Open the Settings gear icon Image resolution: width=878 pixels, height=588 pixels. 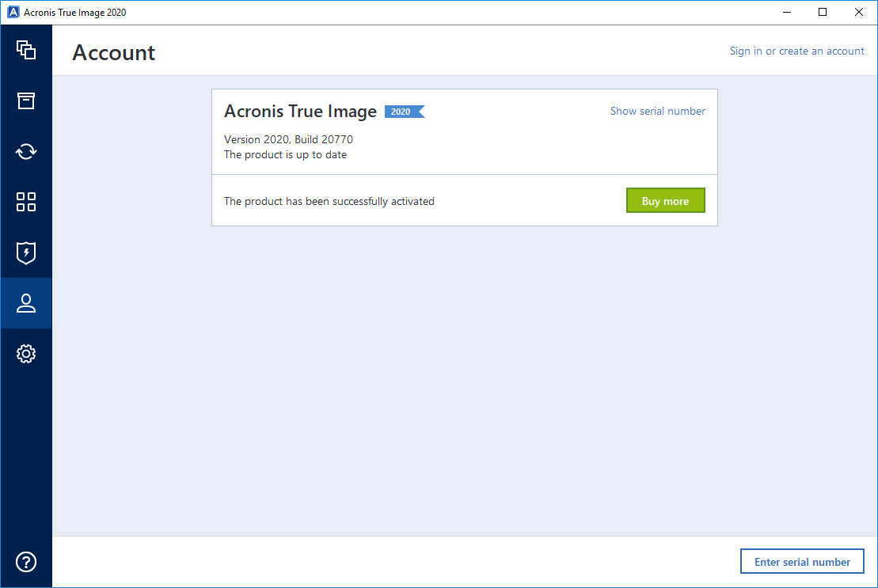26,354
